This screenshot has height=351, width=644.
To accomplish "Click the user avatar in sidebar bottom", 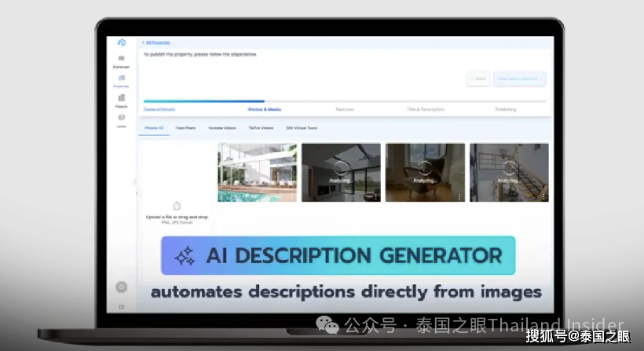I will click(121, 287).
